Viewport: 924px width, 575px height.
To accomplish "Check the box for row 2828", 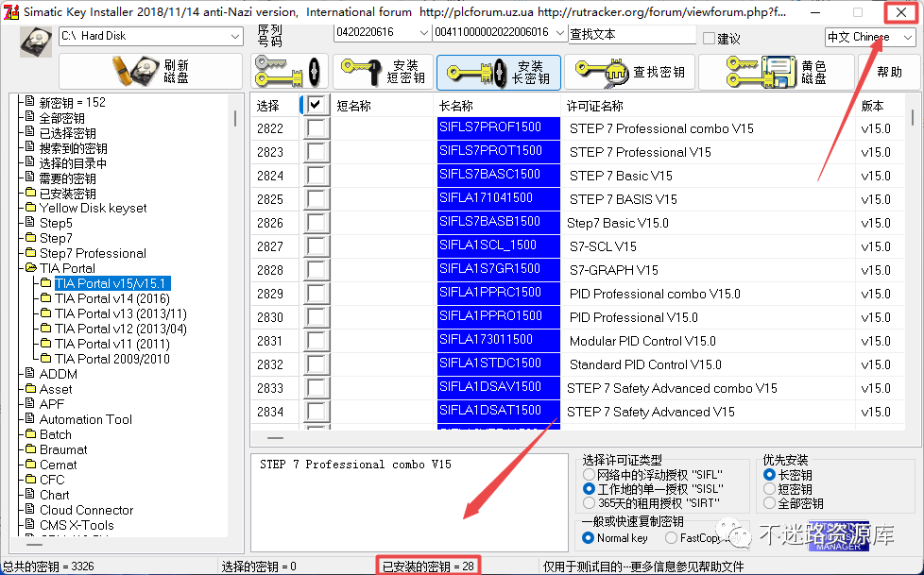I will pos(317,270).
